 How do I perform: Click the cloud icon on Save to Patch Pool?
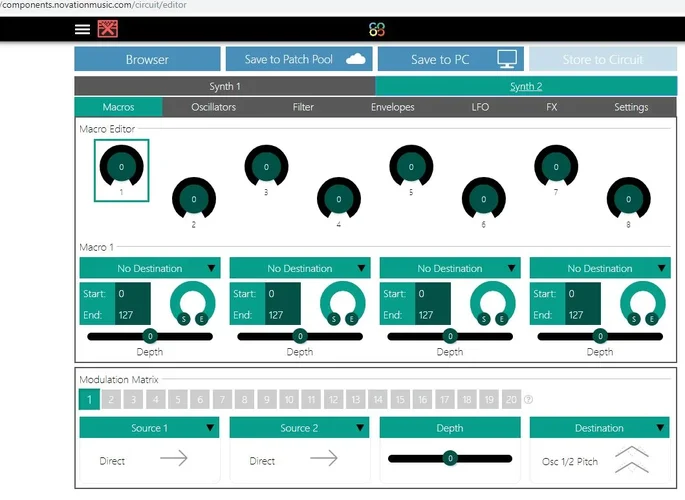click(356, 59)
